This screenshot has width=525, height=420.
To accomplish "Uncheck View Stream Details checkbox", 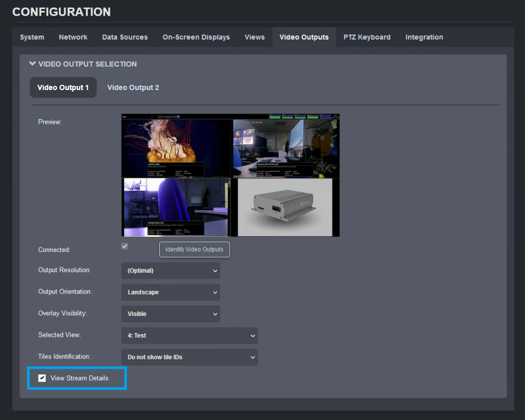I will point(42,378).
